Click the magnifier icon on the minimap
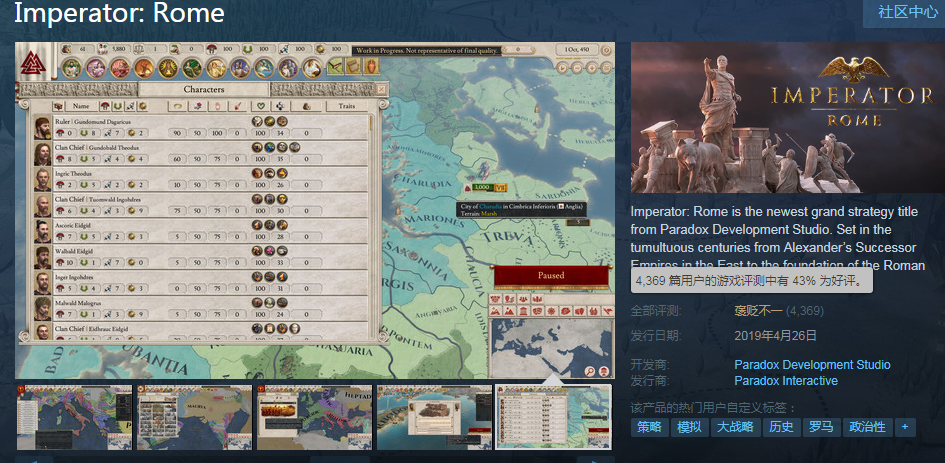The height and width of the screenshot is (463, 945). (x=590, y=371)
